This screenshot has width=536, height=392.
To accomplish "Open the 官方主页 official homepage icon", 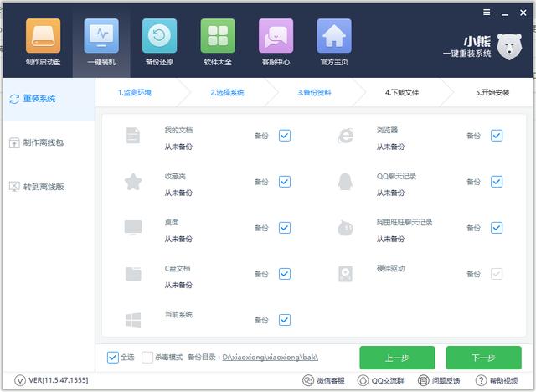I will coord(334,36).
